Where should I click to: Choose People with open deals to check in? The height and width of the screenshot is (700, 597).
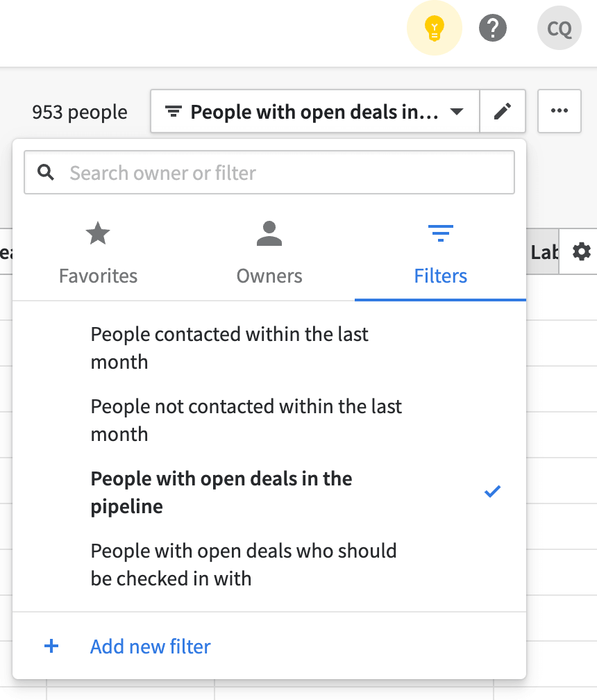(269, 565)
